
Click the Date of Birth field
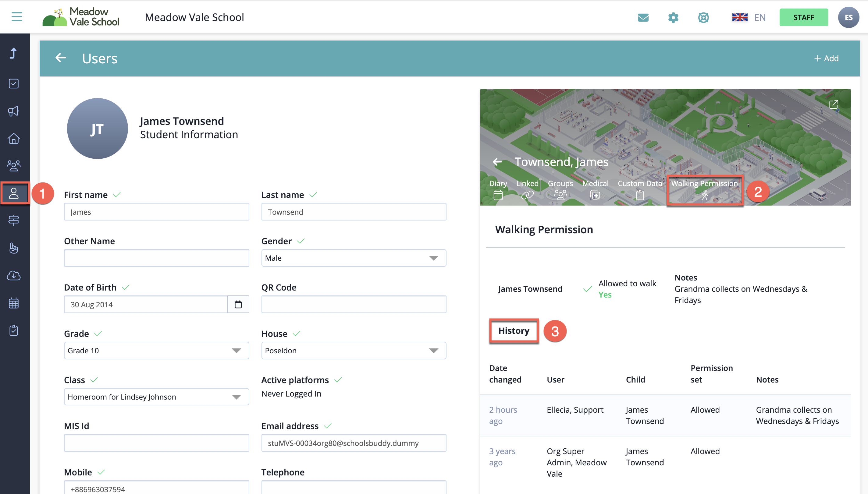(x=146, y=304)
